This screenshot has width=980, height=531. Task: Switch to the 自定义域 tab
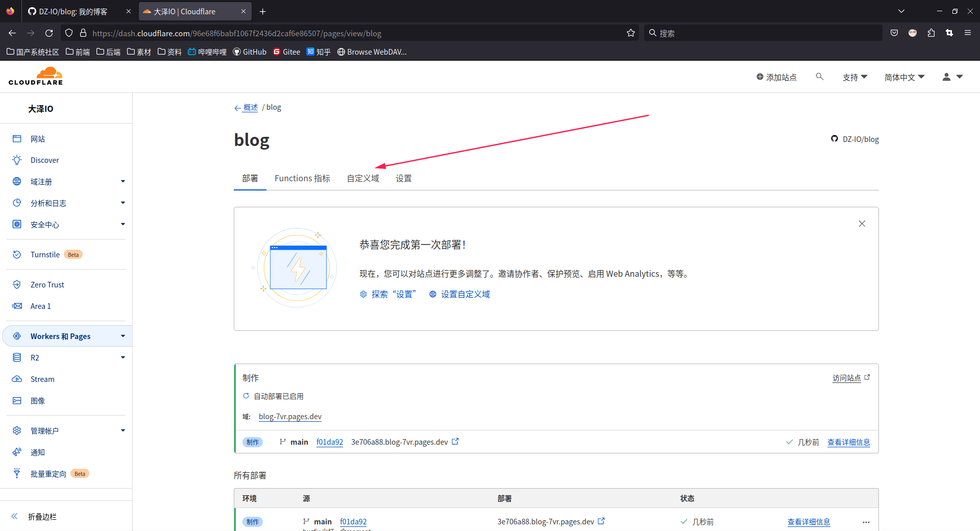[362, 178]
